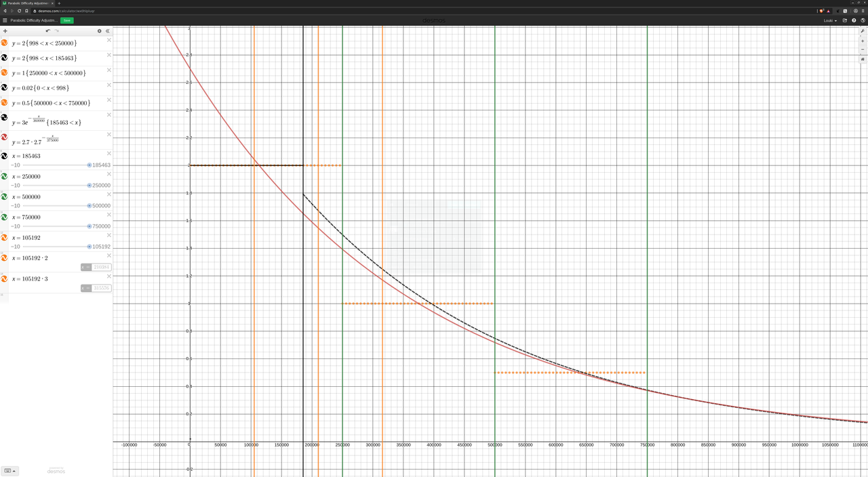Open Brave Rewards triangle icon

[x=828, y=11]
